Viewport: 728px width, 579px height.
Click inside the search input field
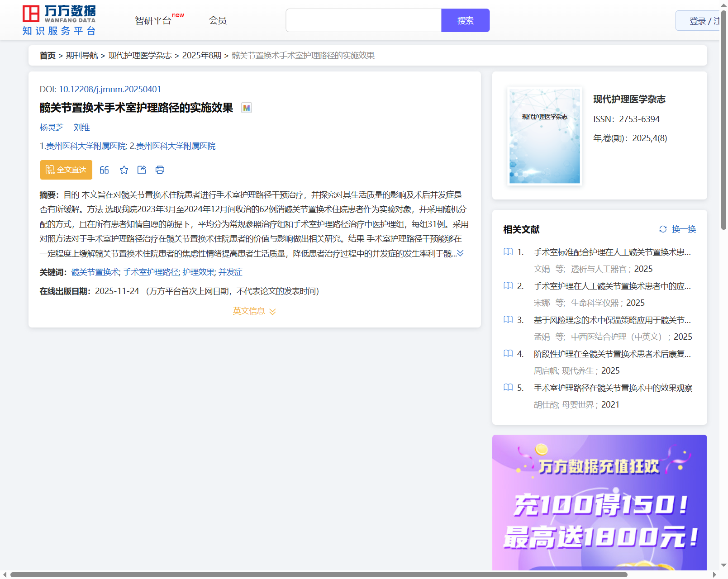[x=363, y=20]
